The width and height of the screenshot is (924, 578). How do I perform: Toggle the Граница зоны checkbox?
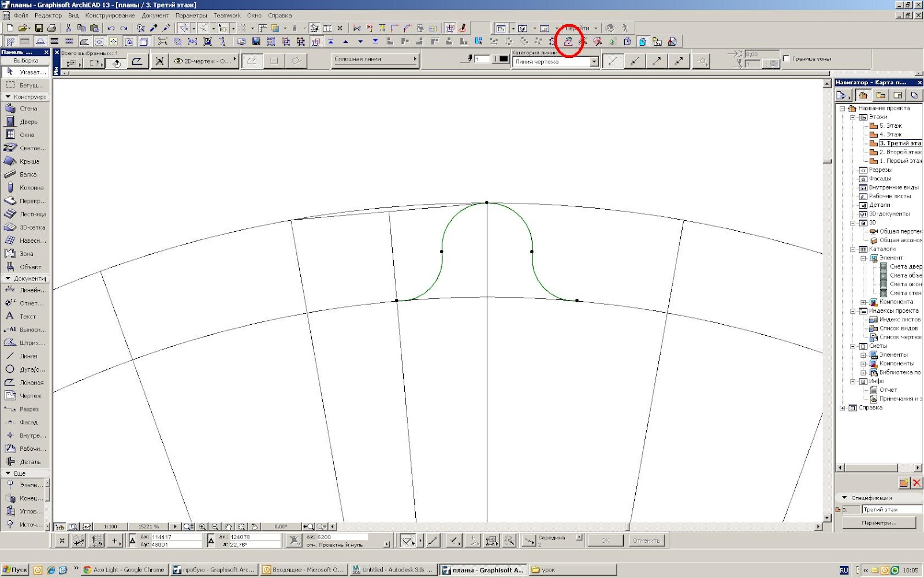tap(786, 58)
